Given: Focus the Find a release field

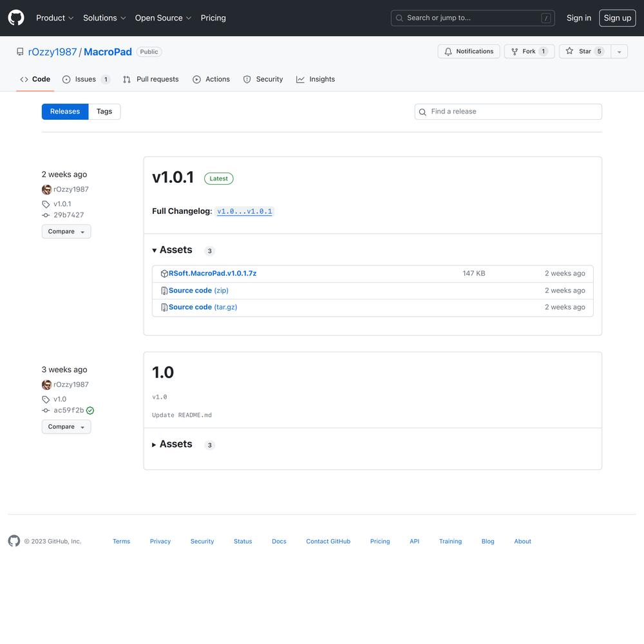Looking at the screenshot, I should pyautogui.click(x=508, y=111).
